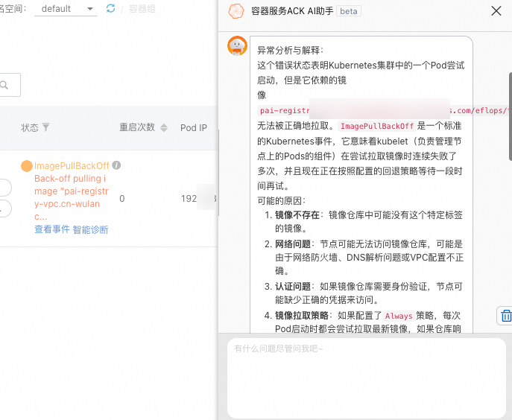
Task: Open the default namespace dropdown
Action: 66,9
